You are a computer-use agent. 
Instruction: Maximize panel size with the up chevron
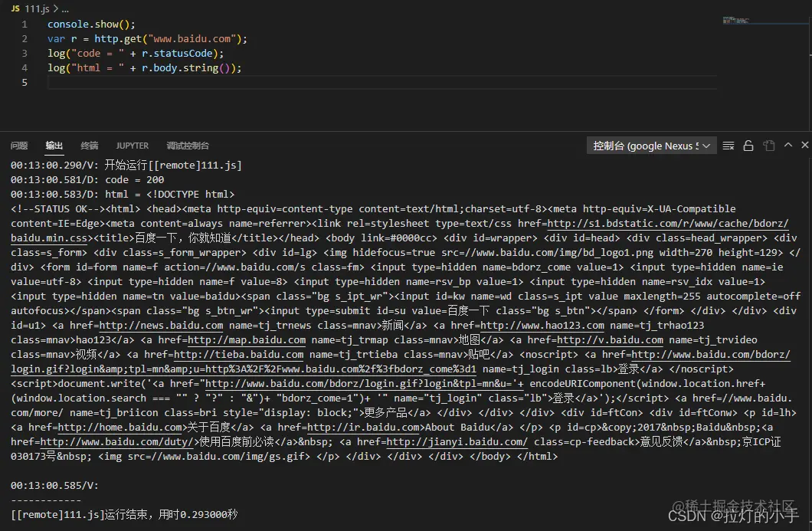[x=788, y=145]
